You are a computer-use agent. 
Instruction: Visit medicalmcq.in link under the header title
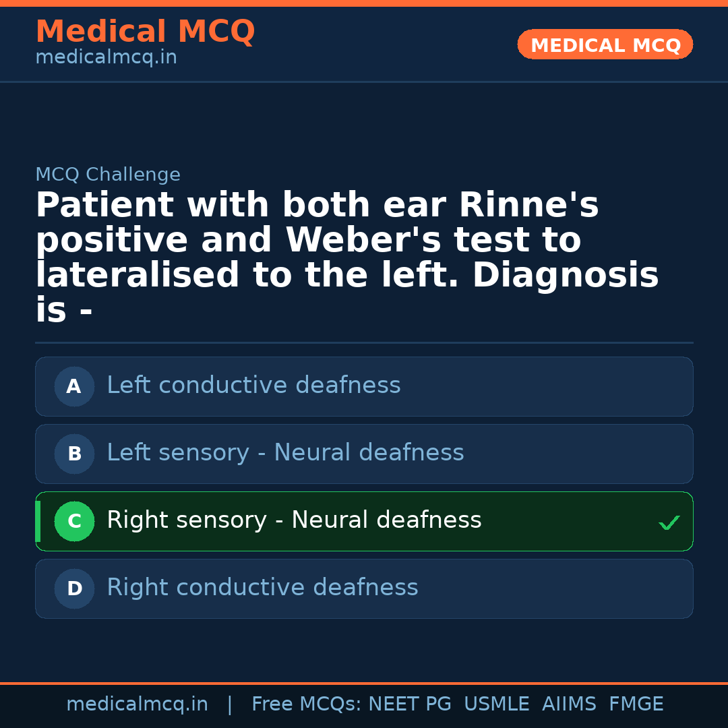(x=106, y=58)
